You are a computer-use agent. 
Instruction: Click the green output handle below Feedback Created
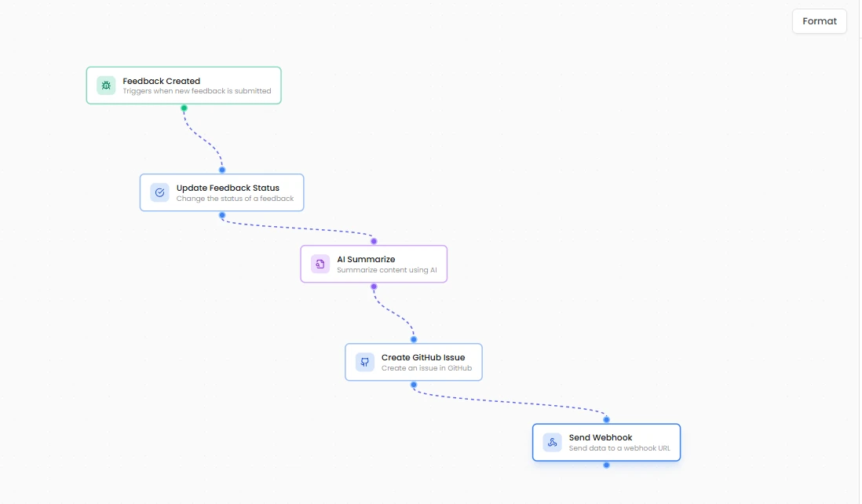tap(184, 108)
